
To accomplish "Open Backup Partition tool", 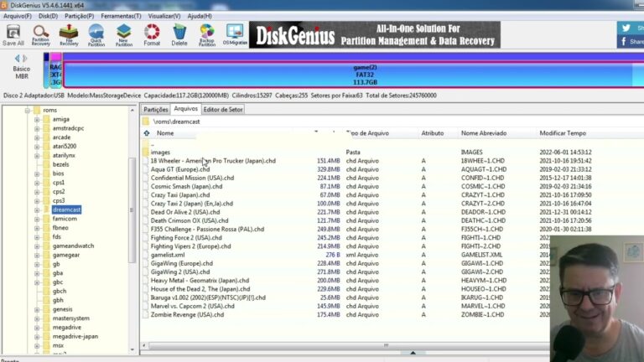I will click(207, 35).
